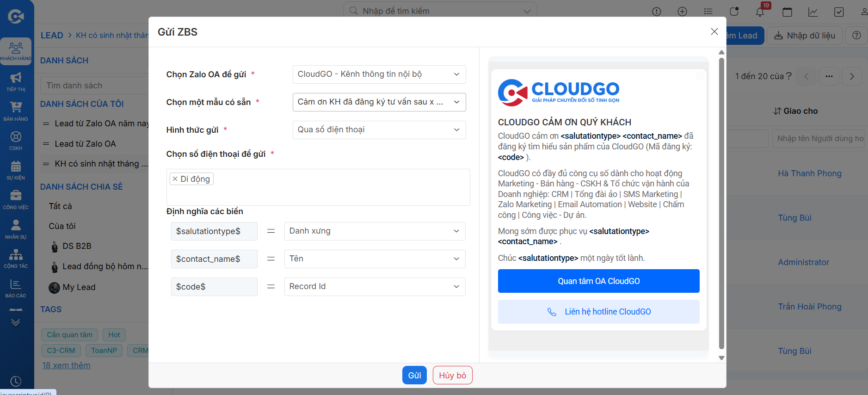The width and height of the screenshot is (868, 395).
Task: Click the Nhập tên Người dùng filter field
Action: 819,139
